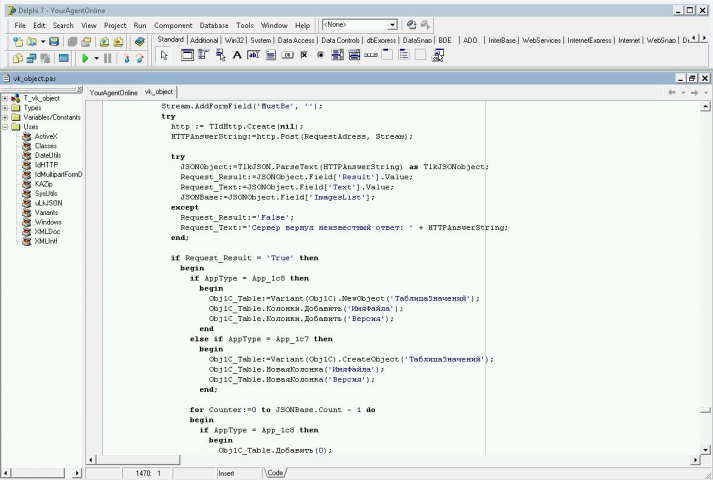Click the Pause program icon
Viewport: 713px width, 480px height.
tap(108, 58)
